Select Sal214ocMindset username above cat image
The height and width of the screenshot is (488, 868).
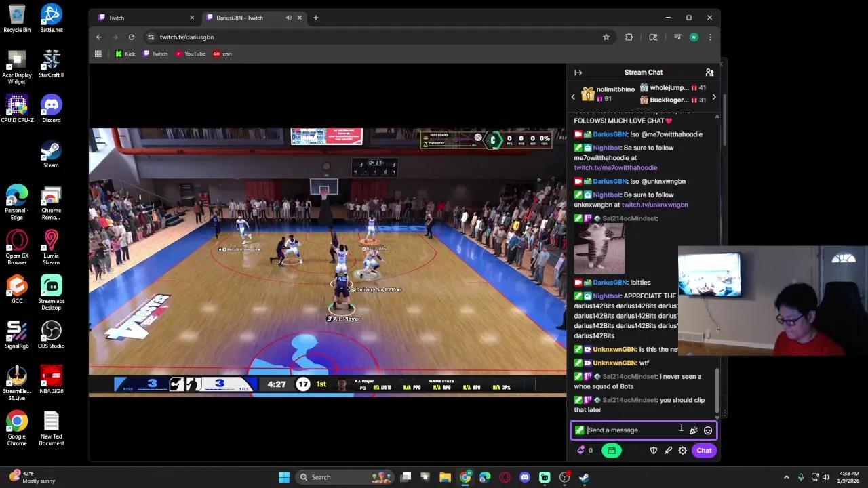click(629, 218)
